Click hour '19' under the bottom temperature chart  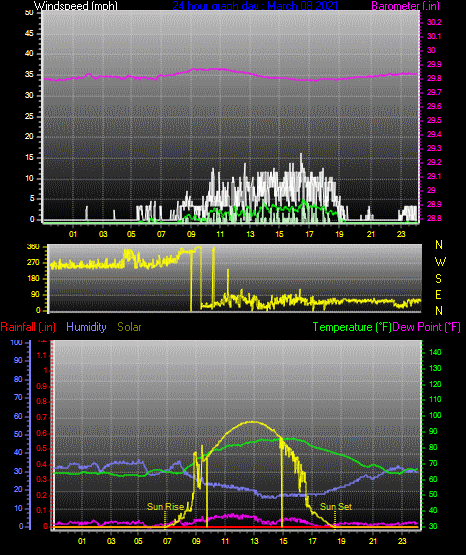[x=341, y=541]
